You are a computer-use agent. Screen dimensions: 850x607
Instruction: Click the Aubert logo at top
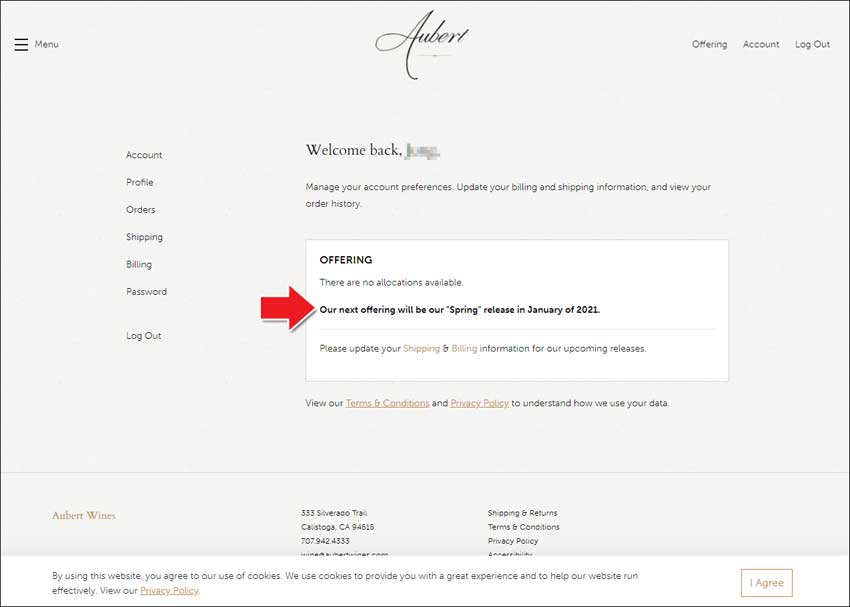coord(422,44)
